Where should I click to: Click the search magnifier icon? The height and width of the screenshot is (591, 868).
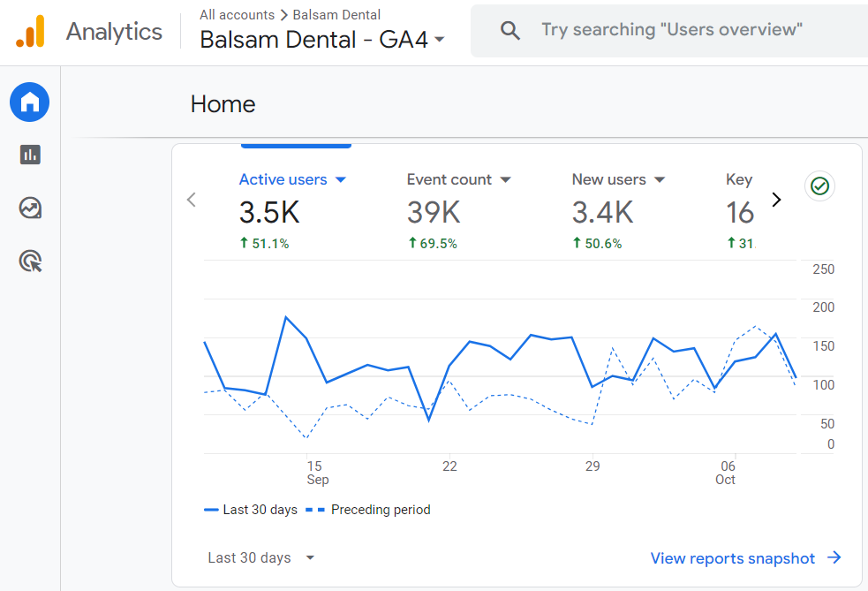pyautogui.click(x=509, y=30)
